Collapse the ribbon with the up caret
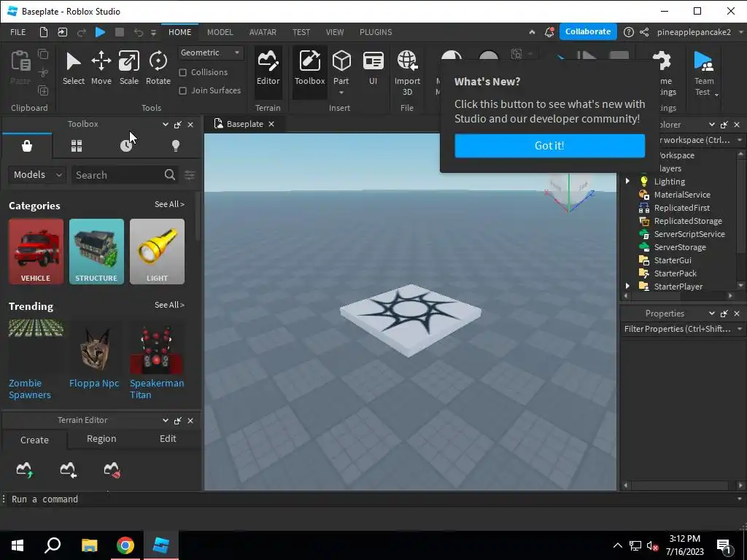 (532, 32)
